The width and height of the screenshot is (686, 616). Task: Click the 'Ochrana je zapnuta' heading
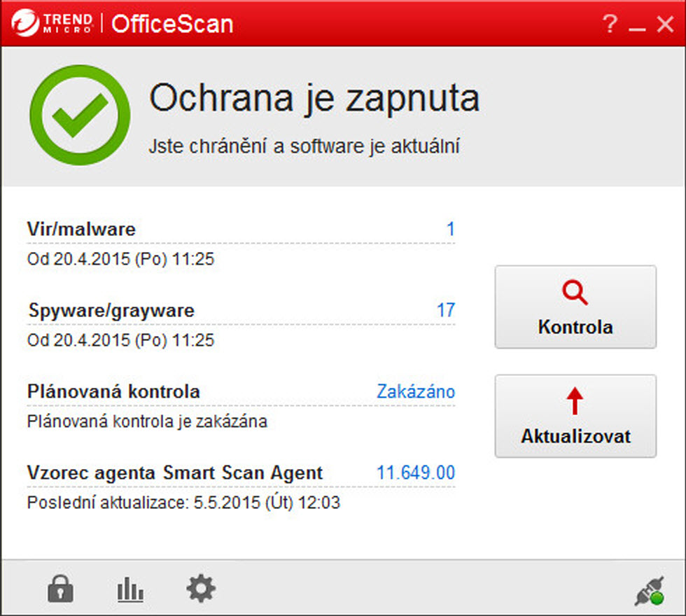tap(314, 98)
